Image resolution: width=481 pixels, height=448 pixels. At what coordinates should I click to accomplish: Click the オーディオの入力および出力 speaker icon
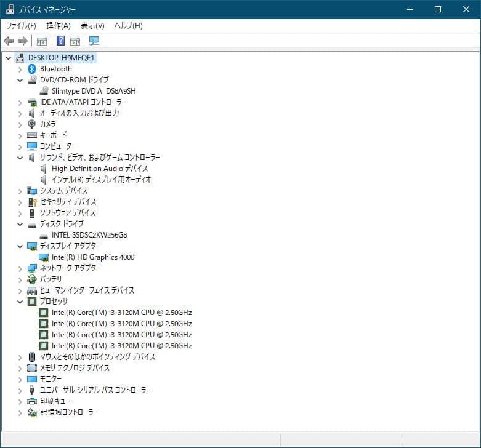31,113
